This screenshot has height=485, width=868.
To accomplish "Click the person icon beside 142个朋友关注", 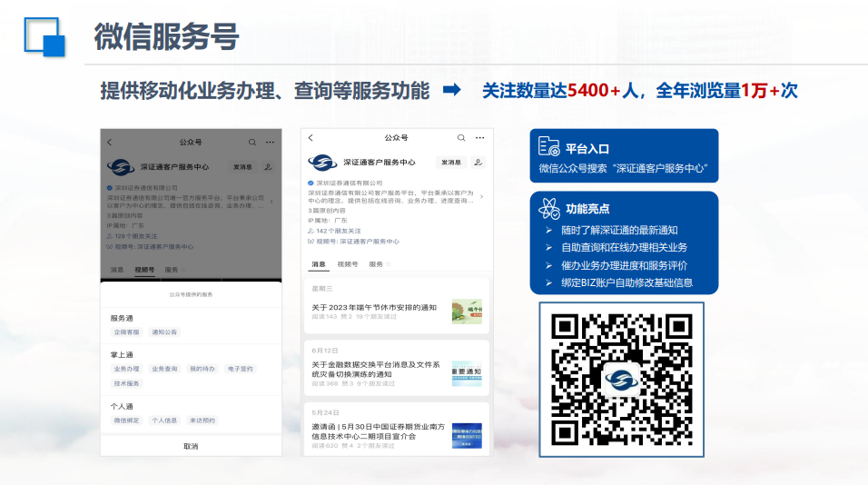I will [x=311, y=231].
